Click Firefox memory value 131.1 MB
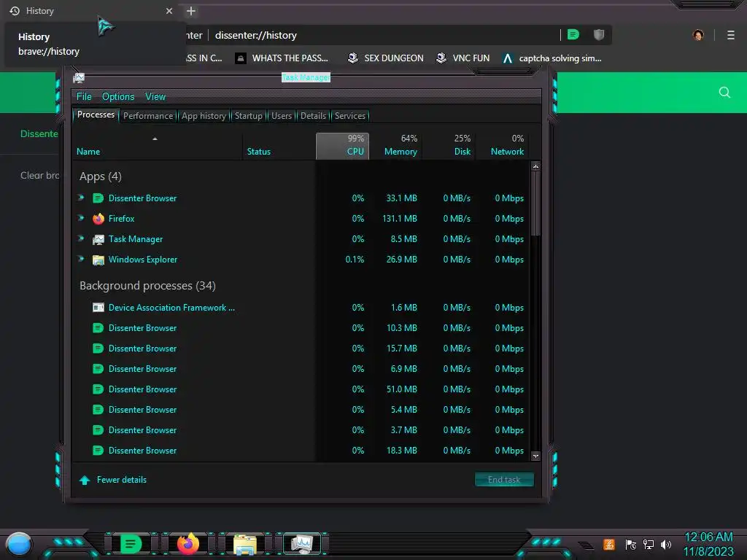747x560 pixels. point(400,219)
